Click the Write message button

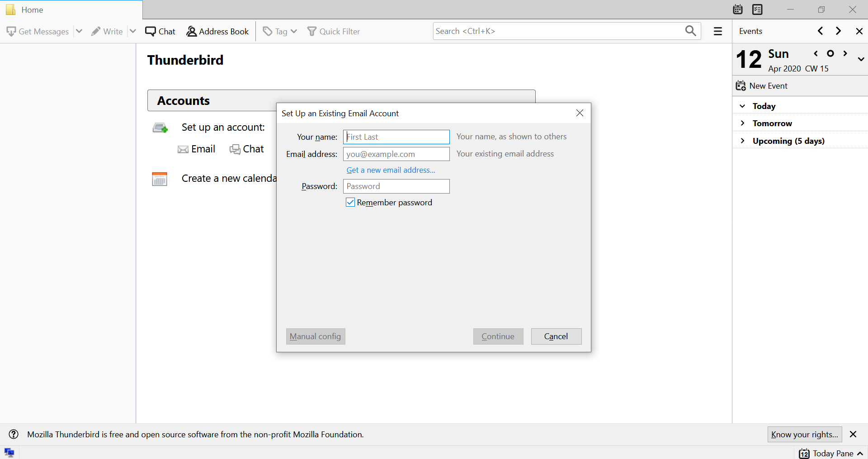tap(107, 31)
